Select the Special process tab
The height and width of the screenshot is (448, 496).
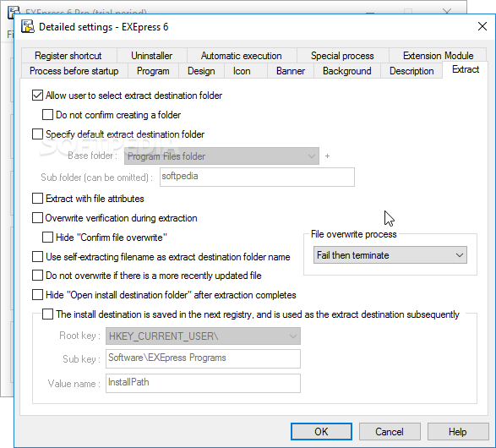click(x=342, y=56)
